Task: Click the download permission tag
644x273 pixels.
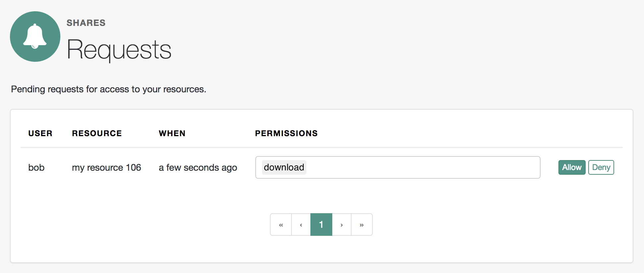Action: 284,167
